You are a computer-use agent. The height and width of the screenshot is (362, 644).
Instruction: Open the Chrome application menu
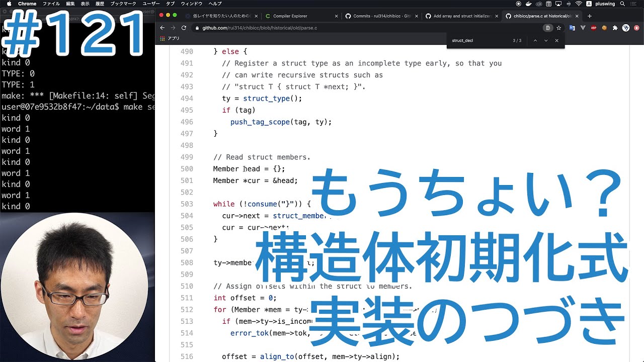pos(27,4)
